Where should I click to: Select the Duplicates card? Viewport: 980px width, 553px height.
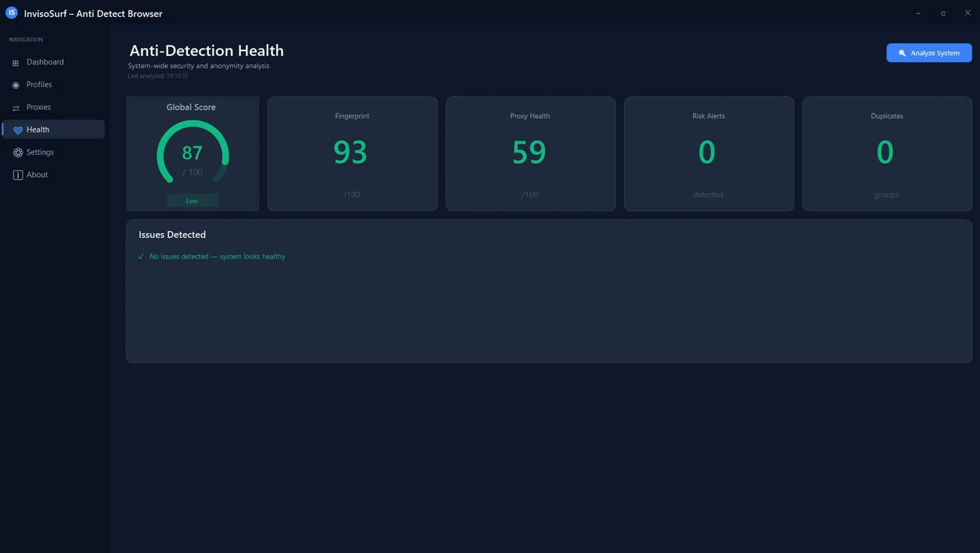[887, 153]
